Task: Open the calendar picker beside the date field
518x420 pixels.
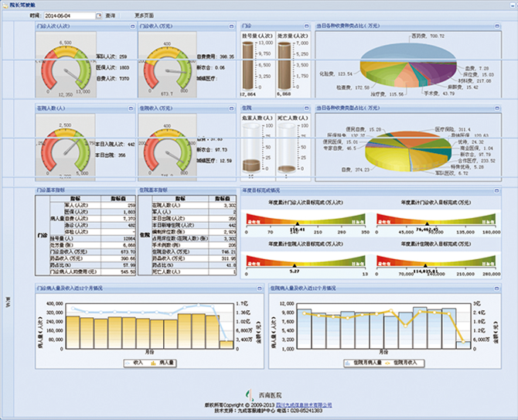Action: (x=98, y=15)
